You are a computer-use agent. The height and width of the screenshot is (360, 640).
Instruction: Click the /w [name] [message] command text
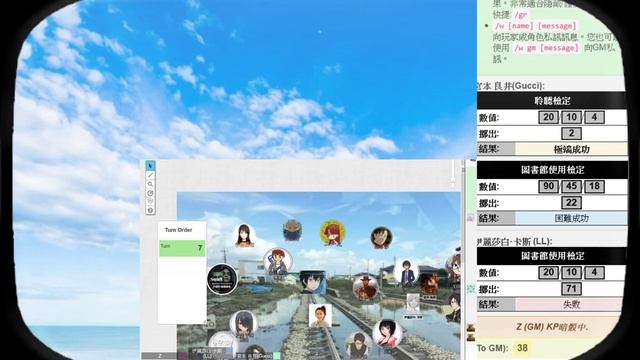tap(536, 26)
